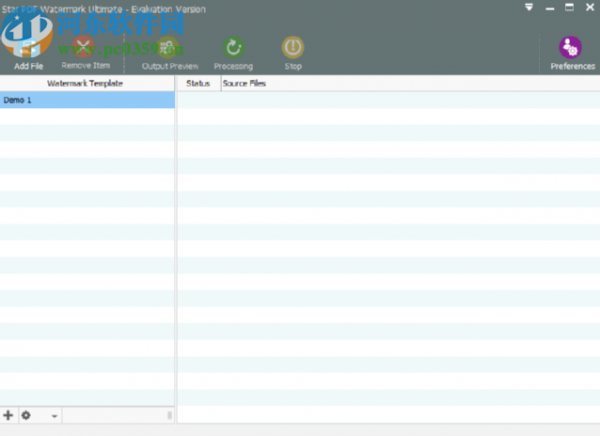Open Output Preview from the toolbar

pos(170,48)
